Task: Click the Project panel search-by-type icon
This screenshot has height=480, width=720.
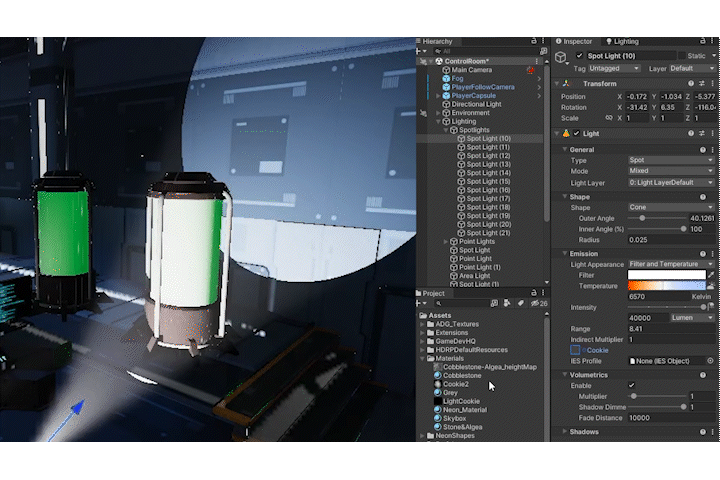Action: click(x=507, y=303)
